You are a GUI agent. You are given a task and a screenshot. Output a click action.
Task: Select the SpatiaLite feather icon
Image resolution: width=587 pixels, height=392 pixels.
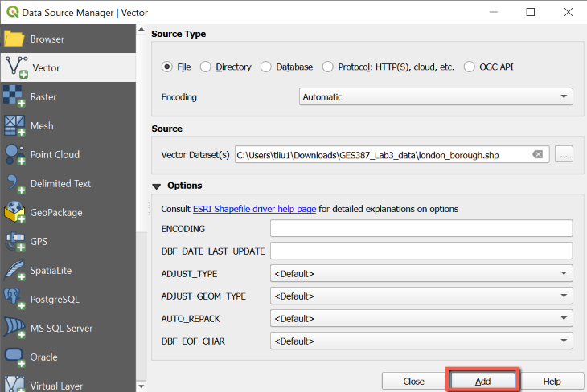tap(14, 270)
